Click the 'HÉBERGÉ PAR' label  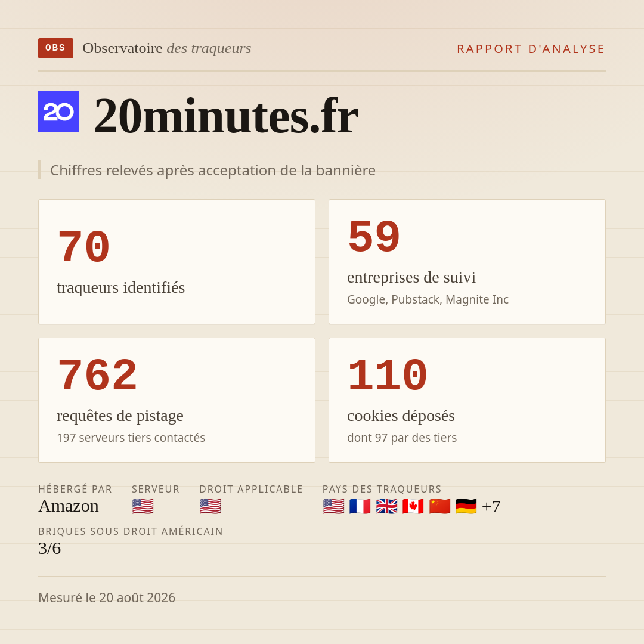75,489
